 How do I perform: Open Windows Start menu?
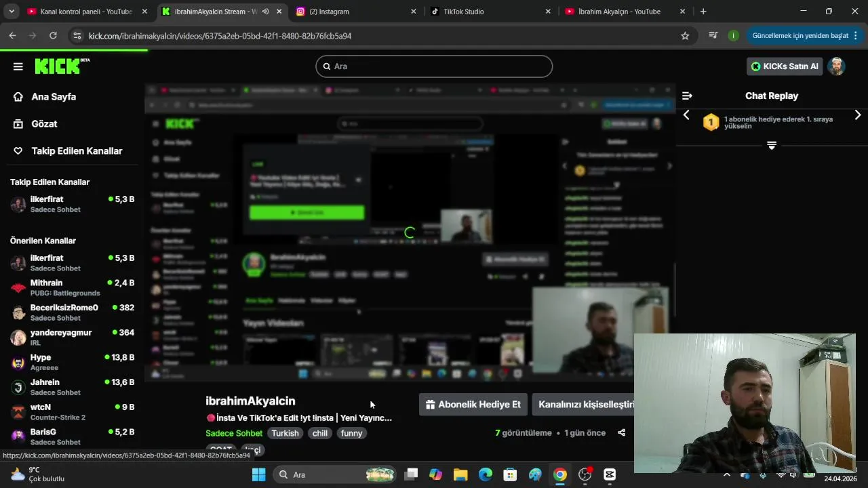pyautogui.click(x=258, y=474)
